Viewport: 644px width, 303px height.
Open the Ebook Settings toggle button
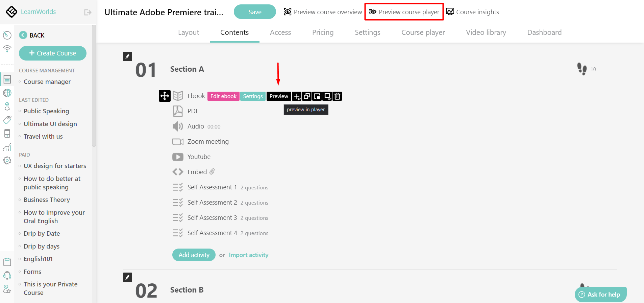point(253,96)
